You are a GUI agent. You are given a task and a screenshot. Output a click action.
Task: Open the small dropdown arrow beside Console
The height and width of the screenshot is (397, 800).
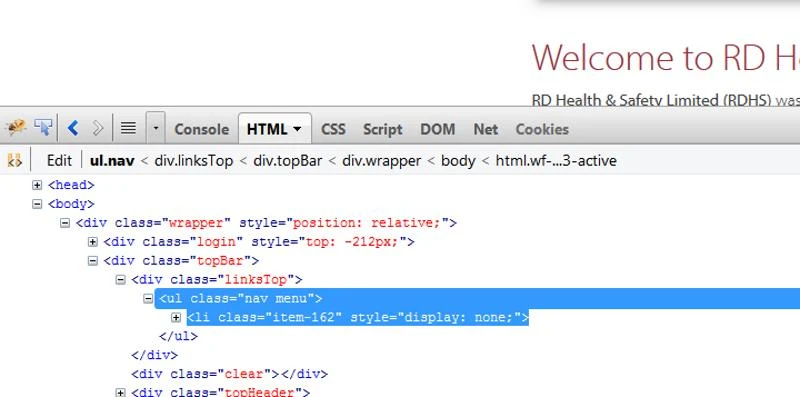pos(156,128)
